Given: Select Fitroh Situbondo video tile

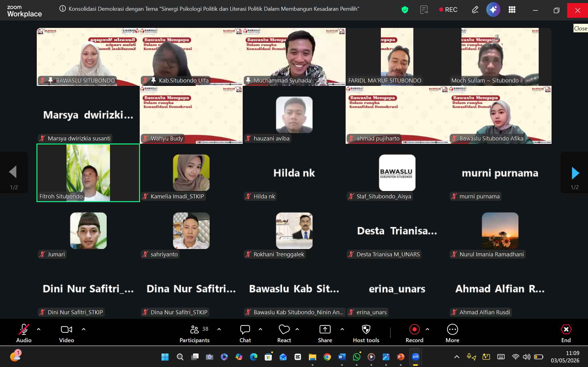Looking at the screenshot, I should pyautogui.click(x=88, y=173).
